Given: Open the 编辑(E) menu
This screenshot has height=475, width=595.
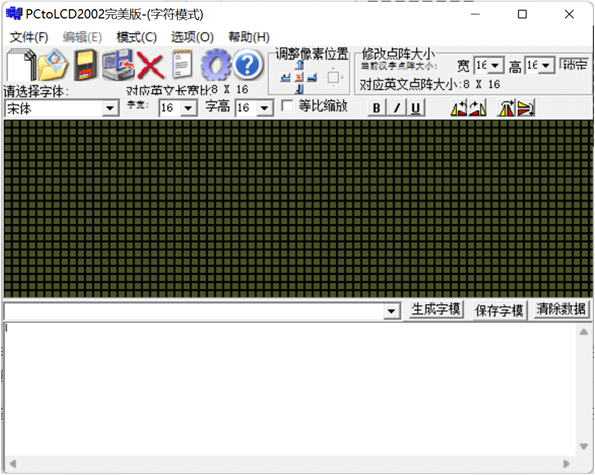Looking at the screenshot, I should click(x=82, y=37).
